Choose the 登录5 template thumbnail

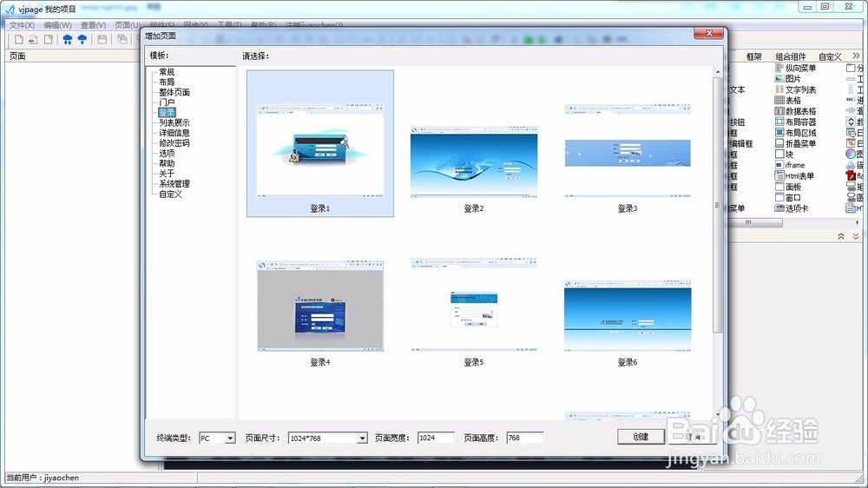click(474, 304)
